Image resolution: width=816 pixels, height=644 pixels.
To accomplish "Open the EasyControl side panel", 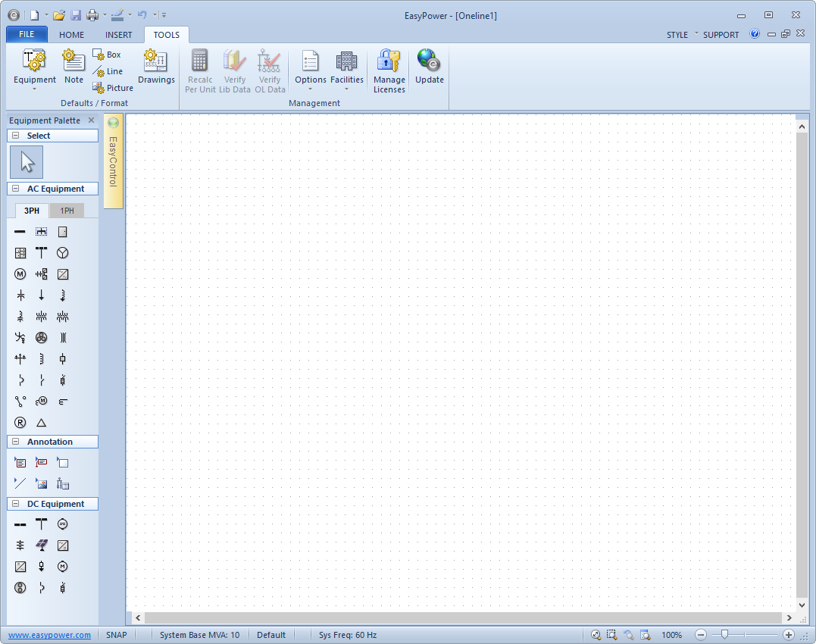I will [x=113, y=161].
